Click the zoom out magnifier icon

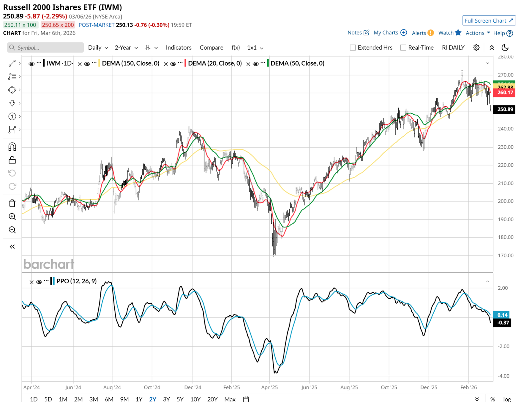12,230
